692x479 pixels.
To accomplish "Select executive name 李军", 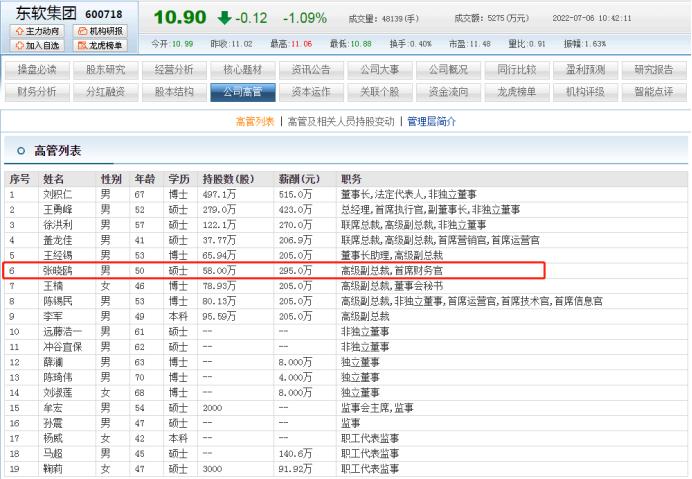I will click(x=53, y=316).
